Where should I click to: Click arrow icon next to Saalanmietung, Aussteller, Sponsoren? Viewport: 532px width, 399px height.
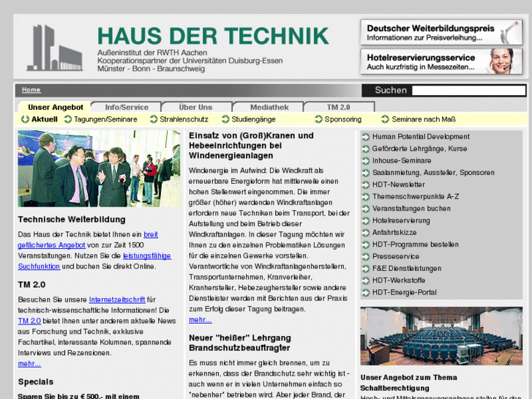[x=365, y=173]
